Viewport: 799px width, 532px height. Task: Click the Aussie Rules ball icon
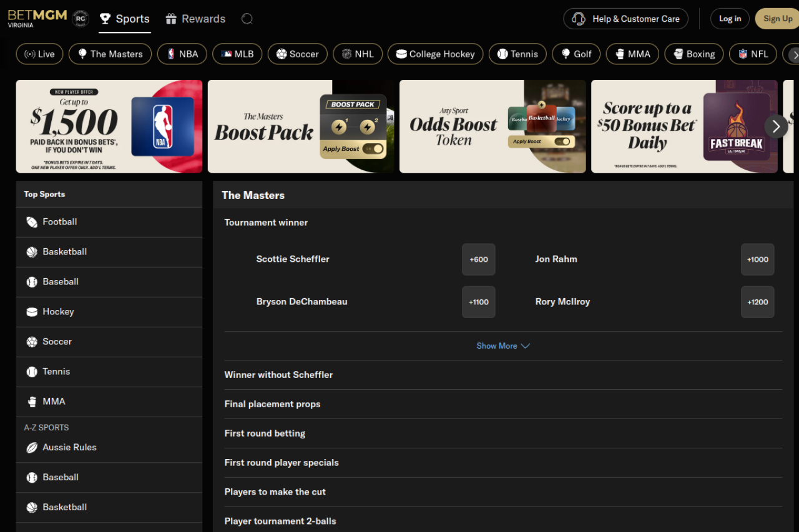pyautogui.click(x=32, y=448)
